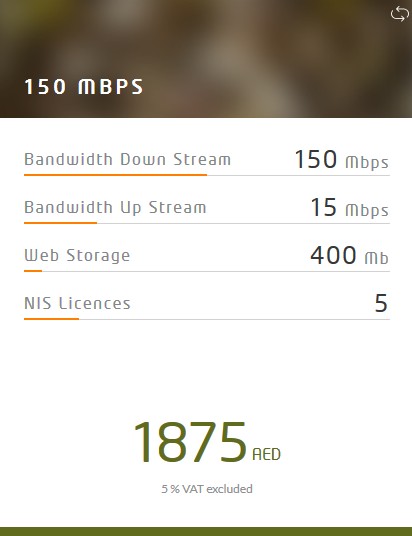Viewport: 412px width, 536px height.
Task: Click the 5 % VAT excluded note
Action: tap(207, 489)
